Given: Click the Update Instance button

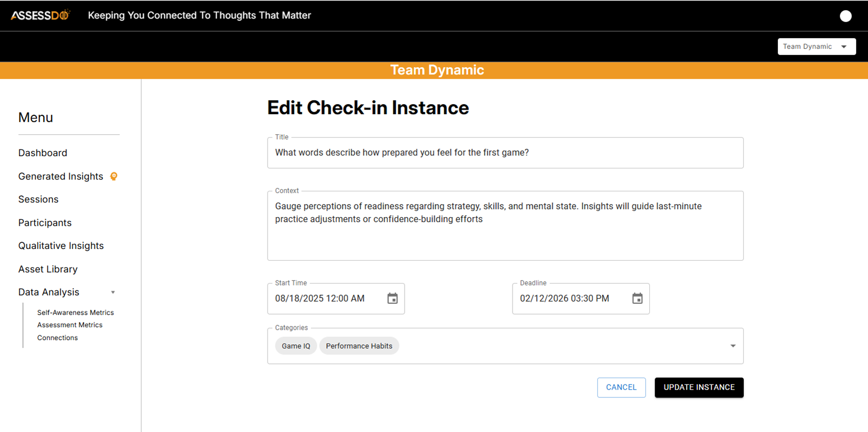Looking at the screenshot, I should pyautogui.click(x=699, y=387).
